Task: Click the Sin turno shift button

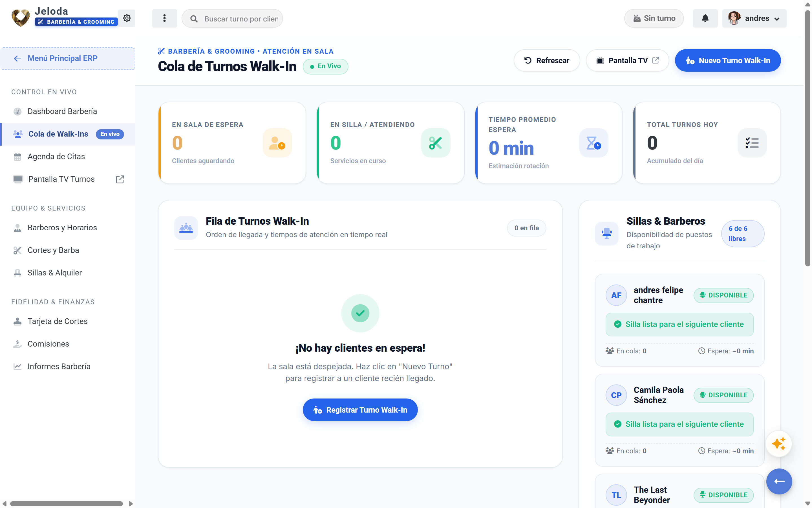Action: pos(654,18)
